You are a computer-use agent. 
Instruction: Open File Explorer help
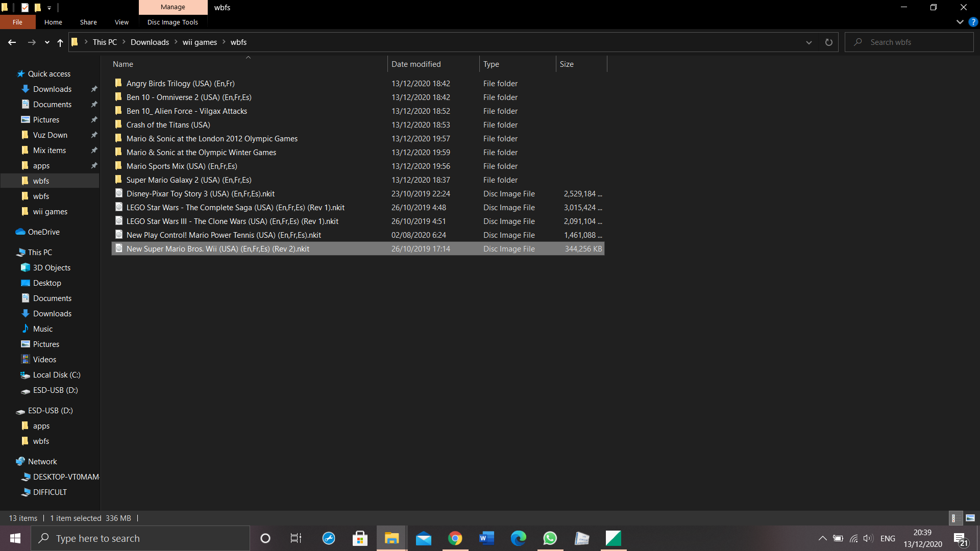(973, 22)
